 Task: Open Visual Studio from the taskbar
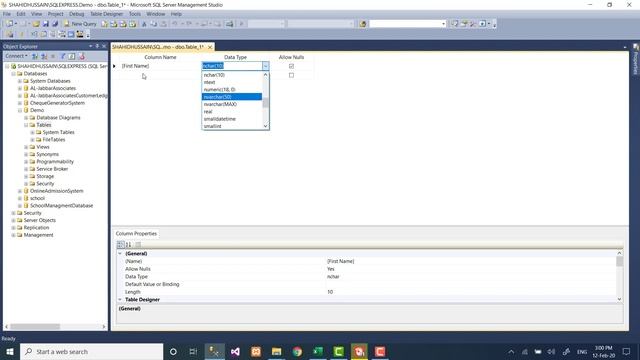235,351
